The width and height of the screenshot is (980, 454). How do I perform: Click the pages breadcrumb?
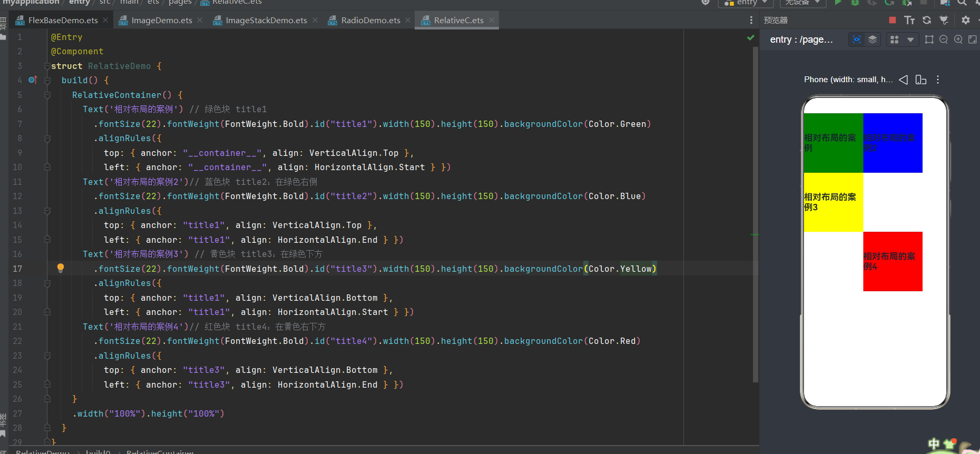pos(180,2)
